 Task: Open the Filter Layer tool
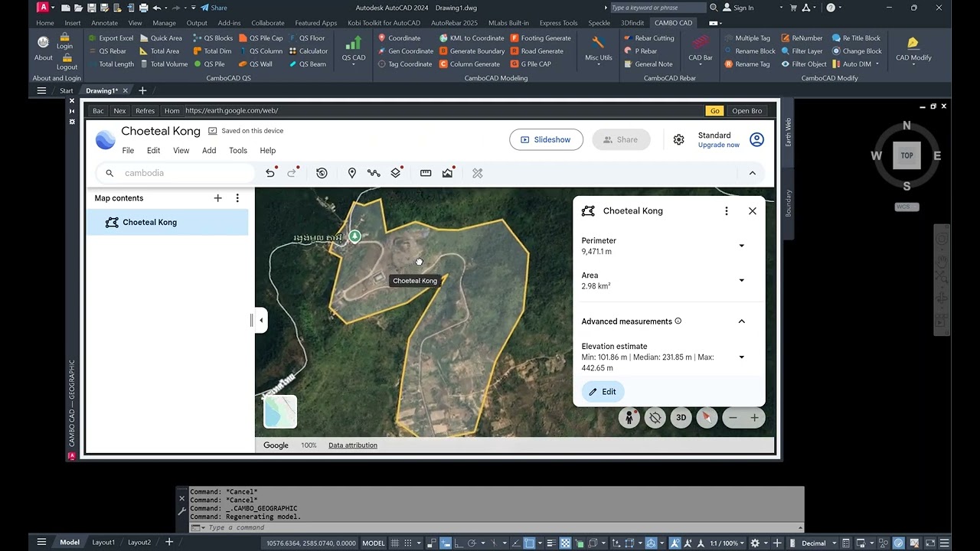[801, 51]
